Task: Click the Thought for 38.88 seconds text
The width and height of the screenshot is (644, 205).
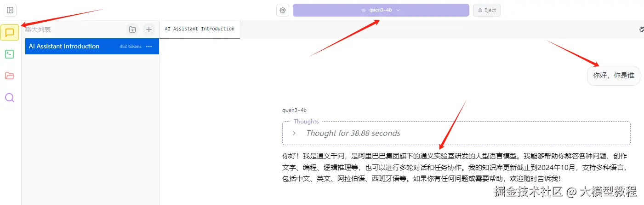Action: 353,133
